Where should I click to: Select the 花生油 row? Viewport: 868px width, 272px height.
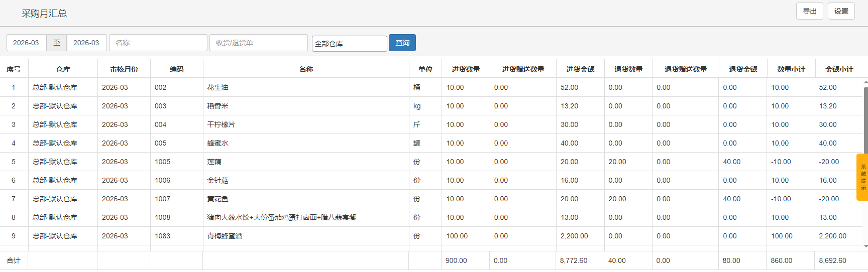coord(218,87)
